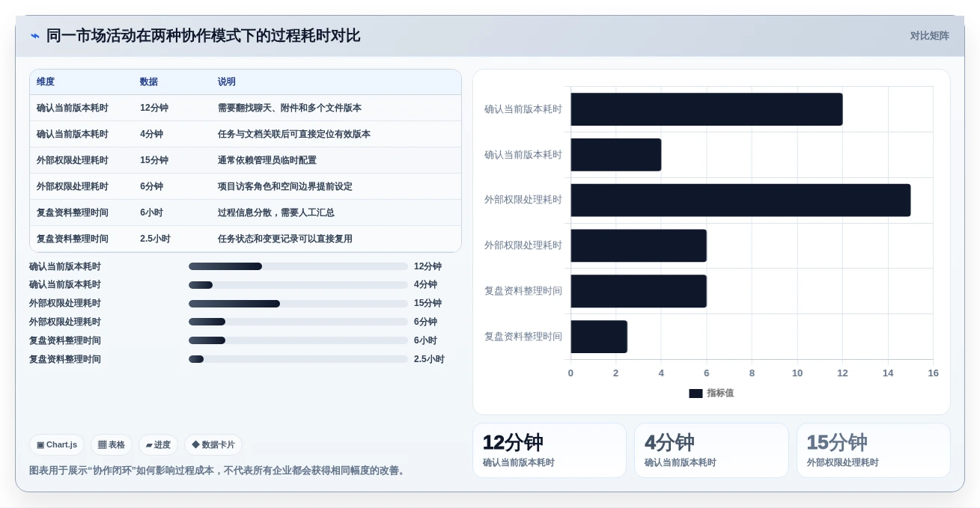Click the chart bar reaching 15
This screenshot has height=508, width=980.
pos(740,201)
